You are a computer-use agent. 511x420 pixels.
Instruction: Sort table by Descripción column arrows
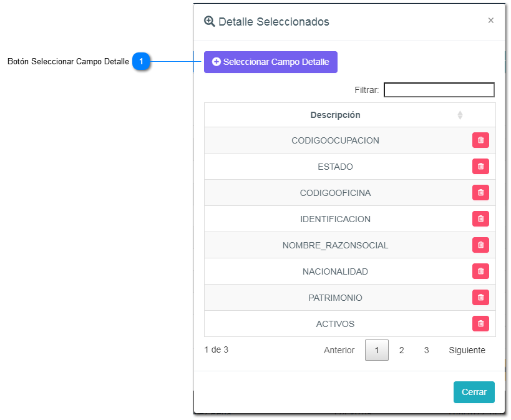(460, 115)
